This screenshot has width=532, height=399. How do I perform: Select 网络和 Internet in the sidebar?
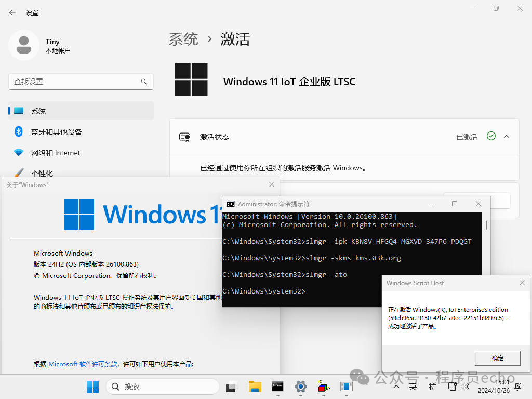click(56, 153)
